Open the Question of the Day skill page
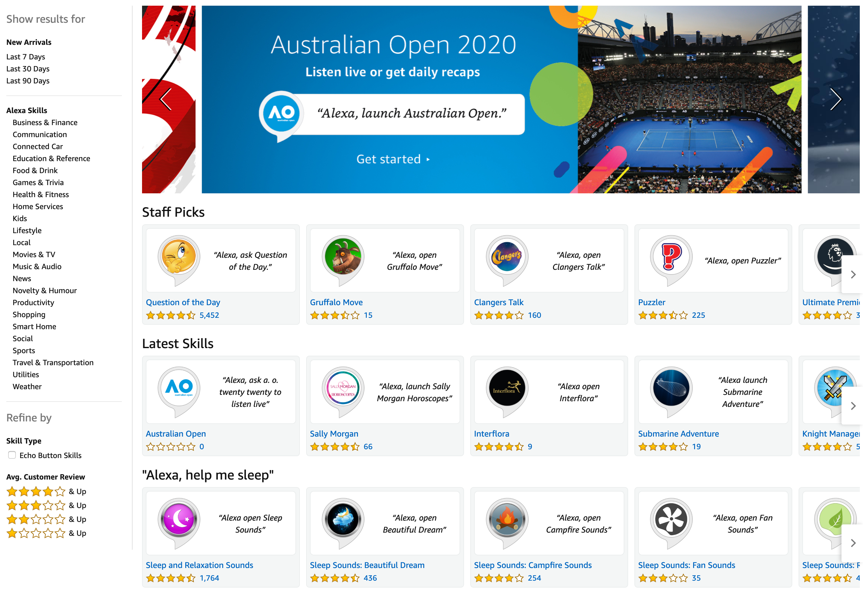868x592 pixels. coord(183,303)
